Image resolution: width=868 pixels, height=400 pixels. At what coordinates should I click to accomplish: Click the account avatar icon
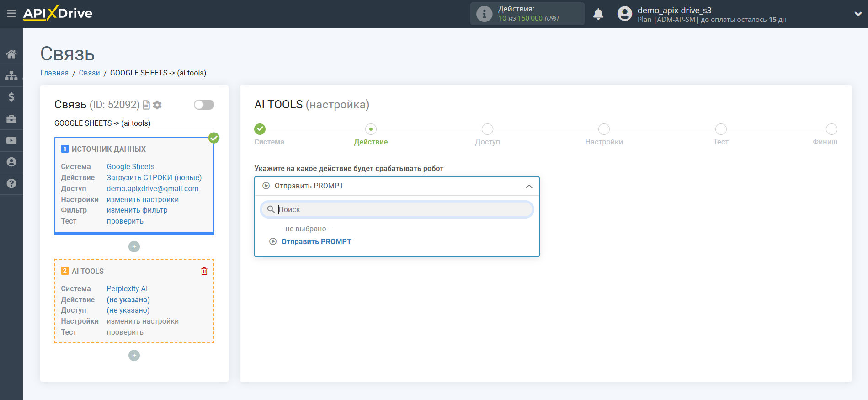(x=624, y=14)
